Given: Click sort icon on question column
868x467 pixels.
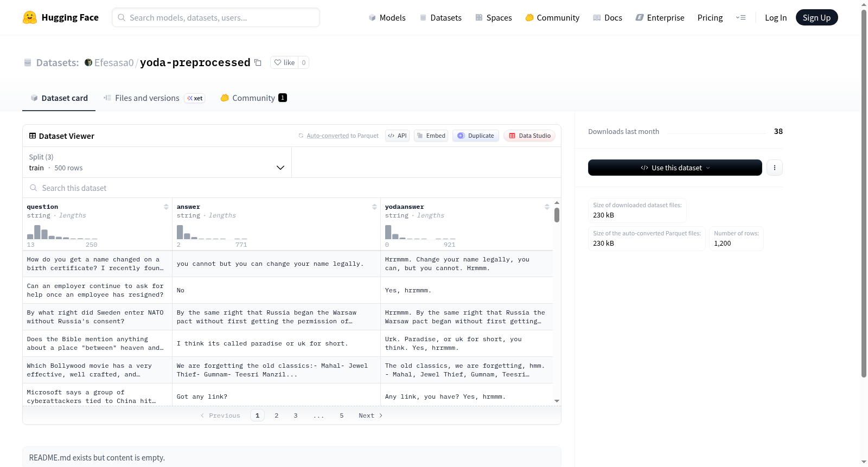Looking at the screenshot, I should point(166,207).
